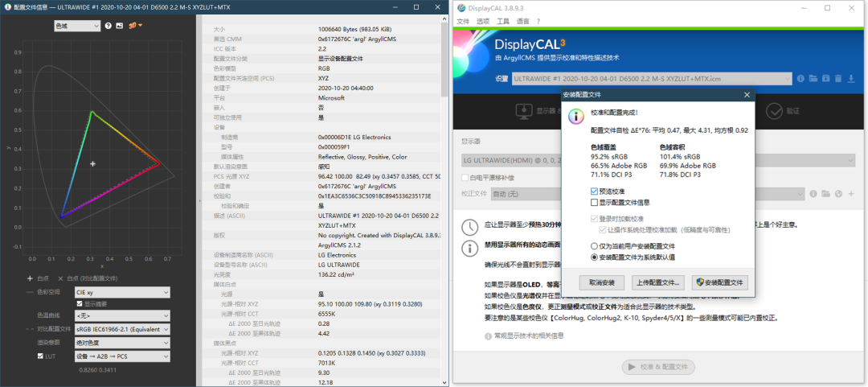
Task: Click the trash delete icon in settings row
Action: point(838,79)
